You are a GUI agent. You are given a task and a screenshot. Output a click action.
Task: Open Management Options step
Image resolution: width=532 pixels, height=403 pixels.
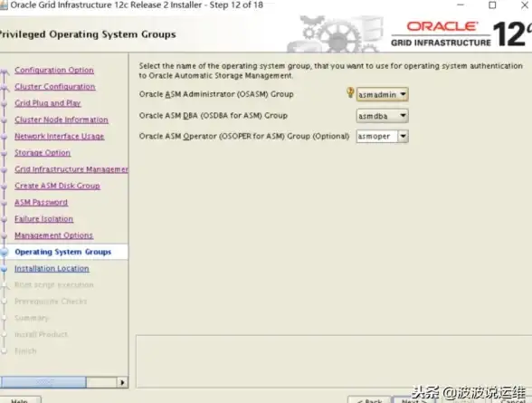54,235
